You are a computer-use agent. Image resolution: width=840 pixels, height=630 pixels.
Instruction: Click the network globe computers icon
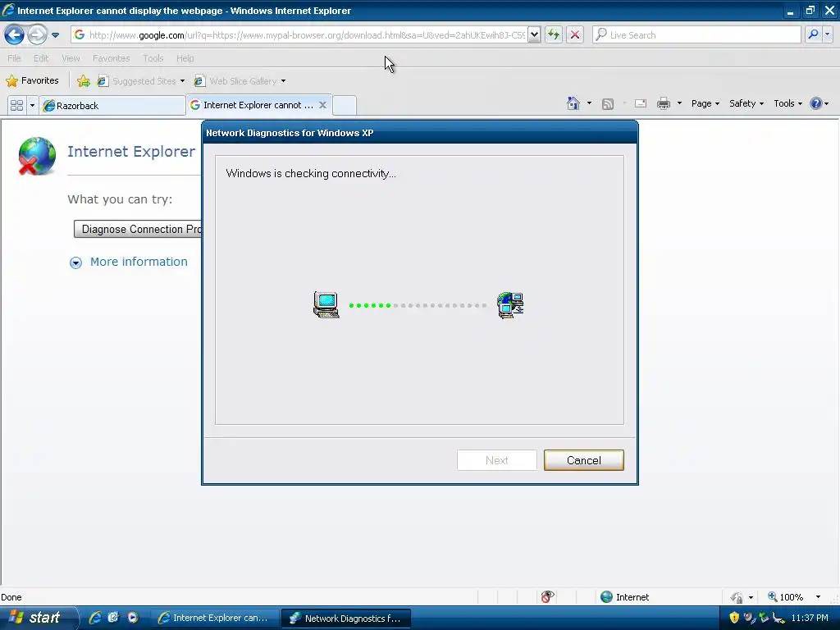point(510,305)
